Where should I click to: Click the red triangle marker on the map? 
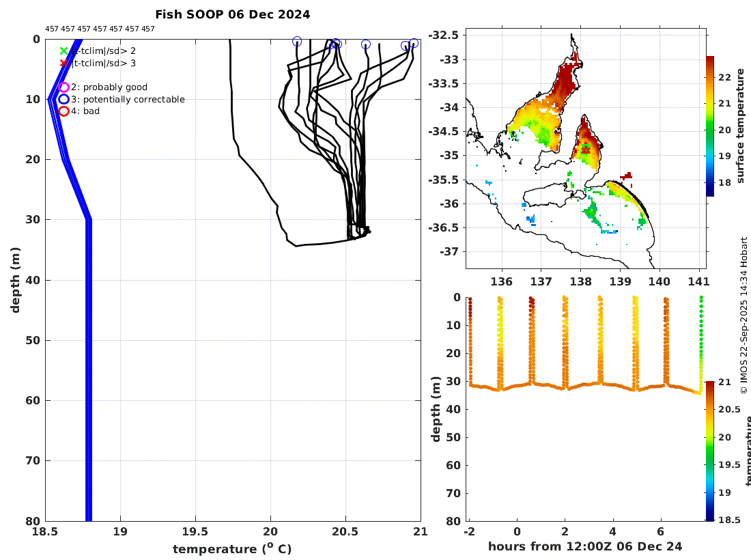tap(586, 150)
